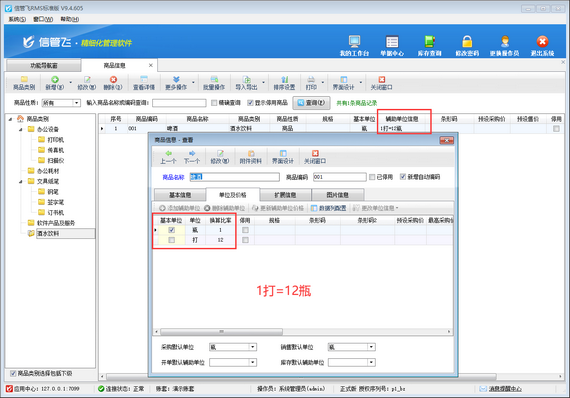Viewport: 570px width, 398px height.
Task: Open 我的工作台 from the top banner
Action: [354, 45]
